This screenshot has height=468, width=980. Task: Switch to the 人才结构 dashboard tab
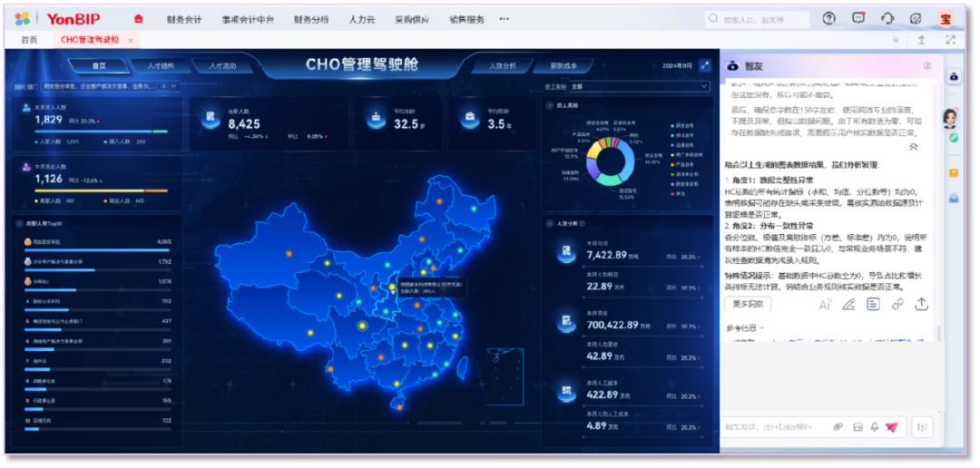coord(153,66)
